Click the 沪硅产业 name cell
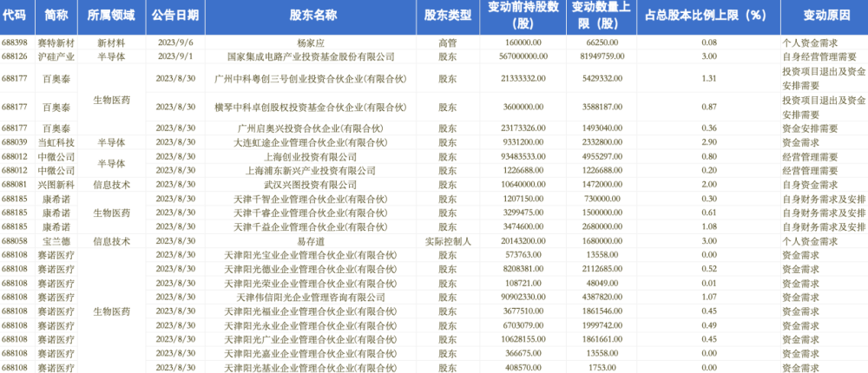 [56, 56]
